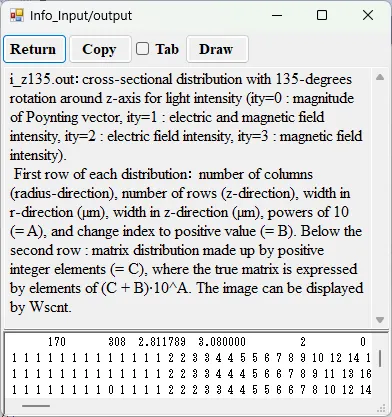Click the value 170 in the header row
Image resolution: width=392 pixels, height=417 pixels.
(x=57, y=342)
